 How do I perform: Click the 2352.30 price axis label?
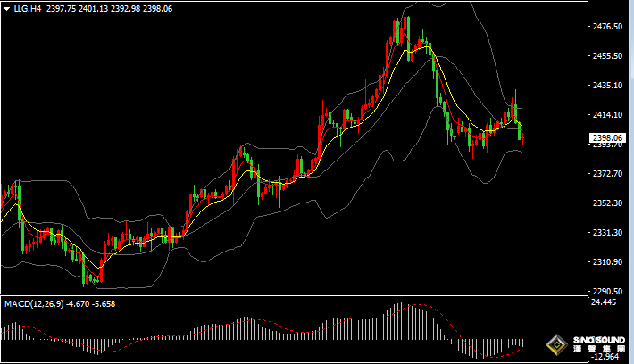tap(607, 203)
